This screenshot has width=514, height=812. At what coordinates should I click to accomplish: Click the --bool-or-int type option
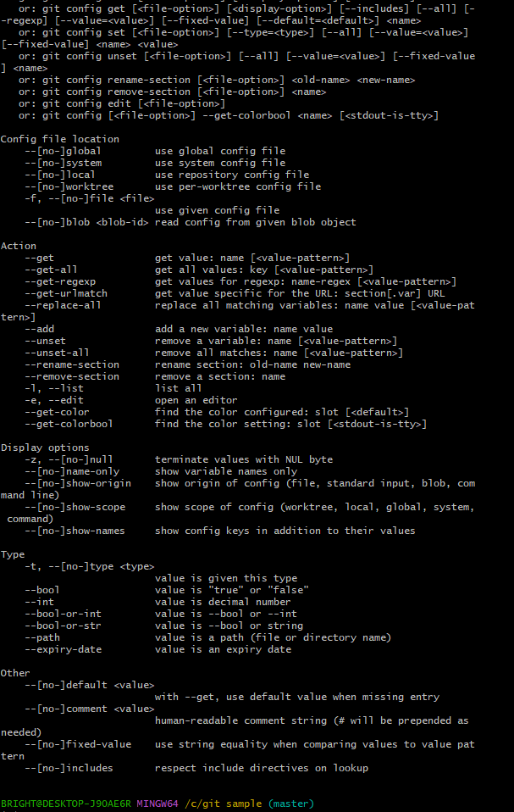coord(63,614)
